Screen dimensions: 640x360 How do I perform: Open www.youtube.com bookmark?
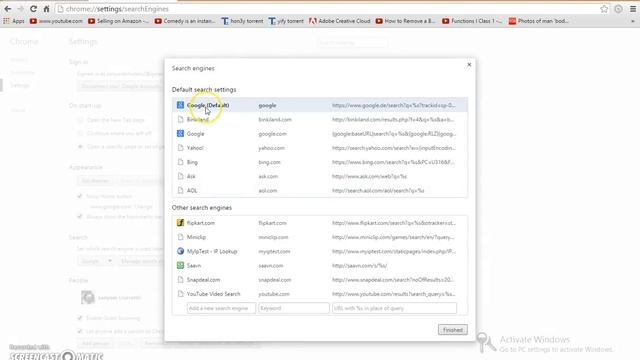point(56,21)
